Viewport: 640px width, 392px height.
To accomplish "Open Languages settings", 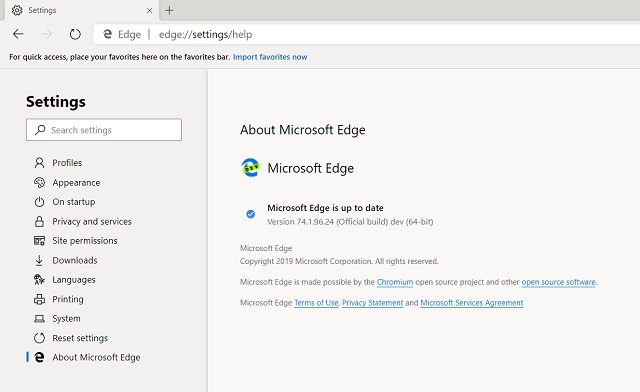I will [x=73, y=280].
